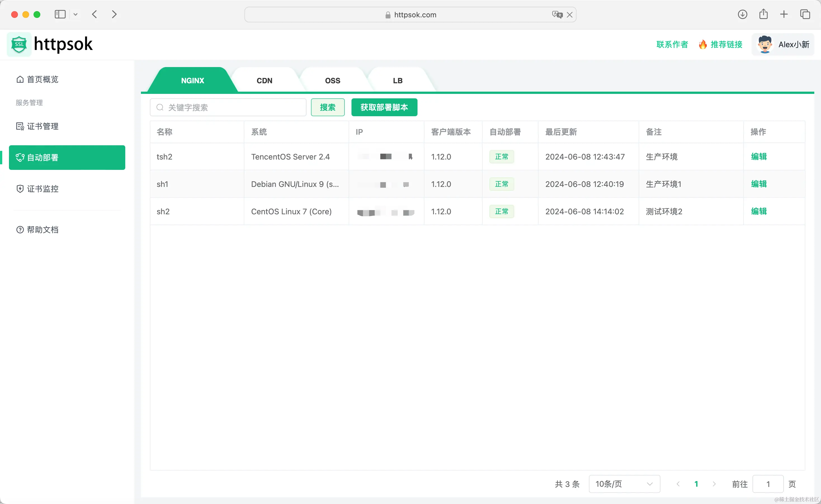Viewport: 821px width, 504px height.
Task: Go back with browser back arrow
Action: click(x=95, y=14)
